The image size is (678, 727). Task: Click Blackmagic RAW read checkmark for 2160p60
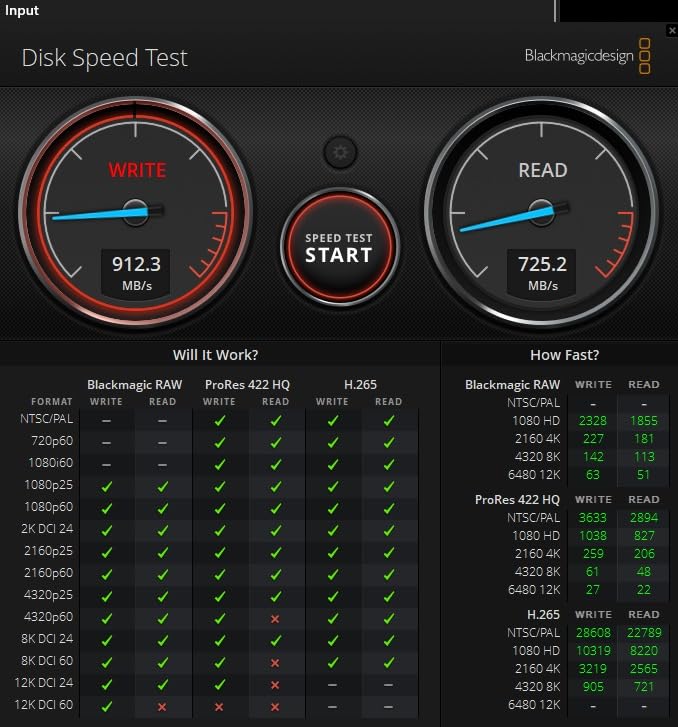click(x=163, y=574)
